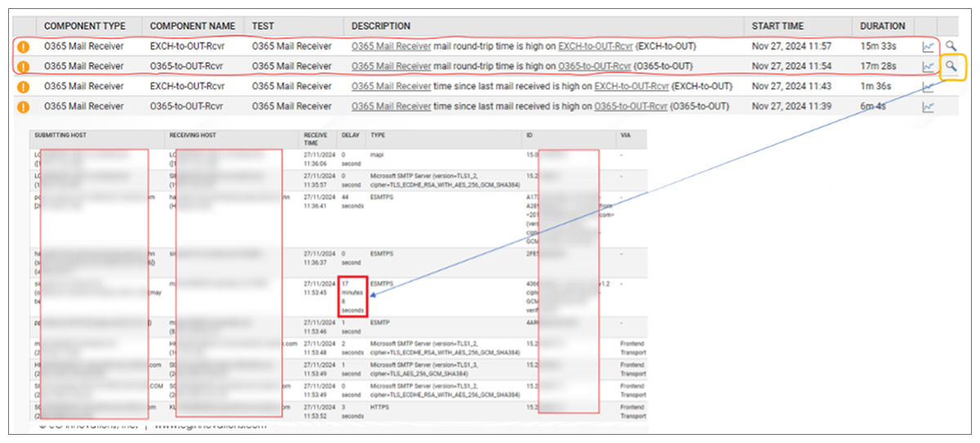Sort by the Component Type column header
This screenshot has height=443, width=980.
(85, 26)
